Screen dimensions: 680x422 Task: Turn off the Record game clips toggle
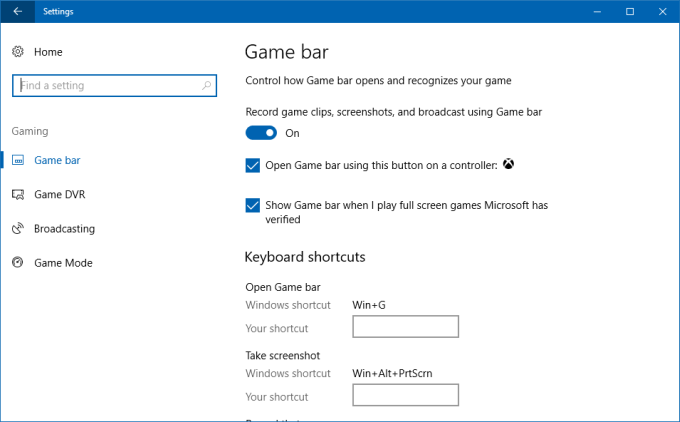[x=261, y=133]
